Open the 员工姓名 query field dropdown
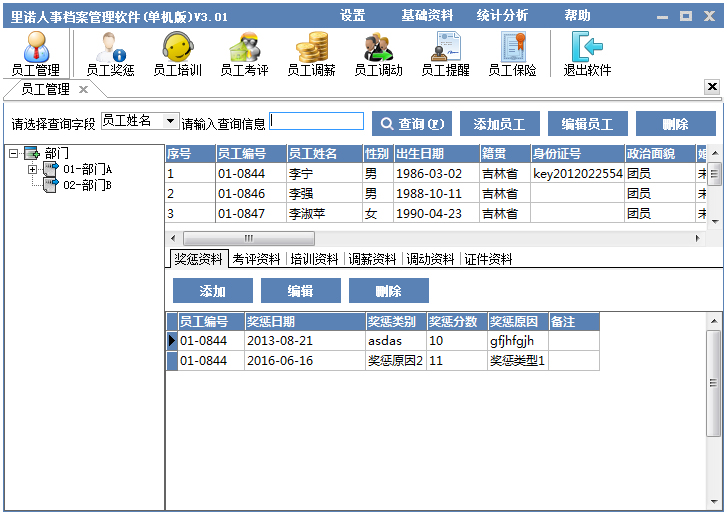The width and height of the screenshot is (727, 514). coord(171,121)
